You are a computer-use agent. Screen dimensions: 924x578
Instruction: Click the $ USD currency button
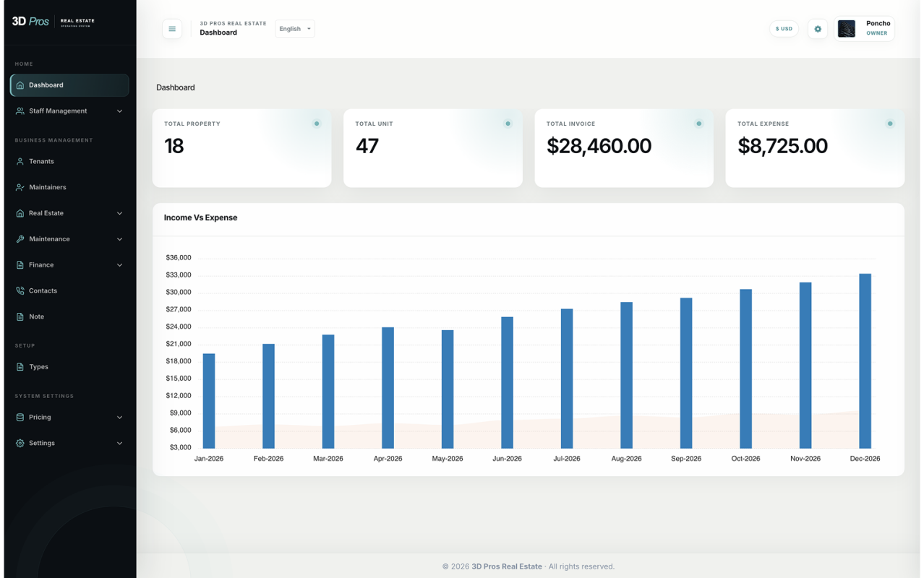[x=784, y=29]
